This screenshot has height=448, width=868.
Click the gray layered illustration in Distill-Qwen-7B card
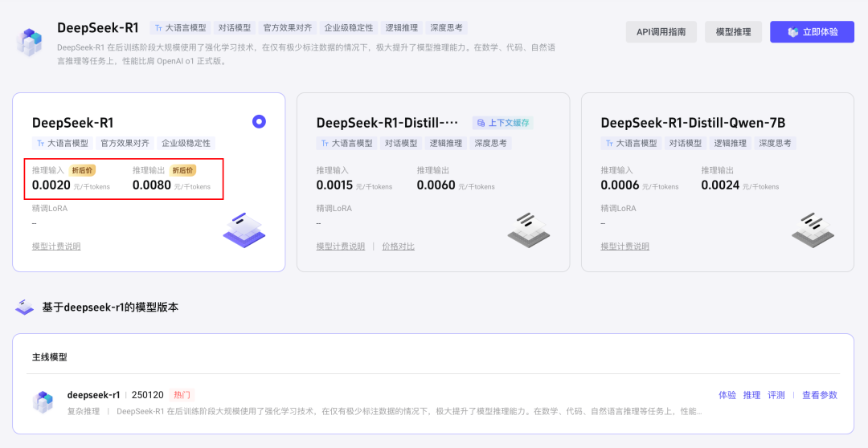(813, 230)
